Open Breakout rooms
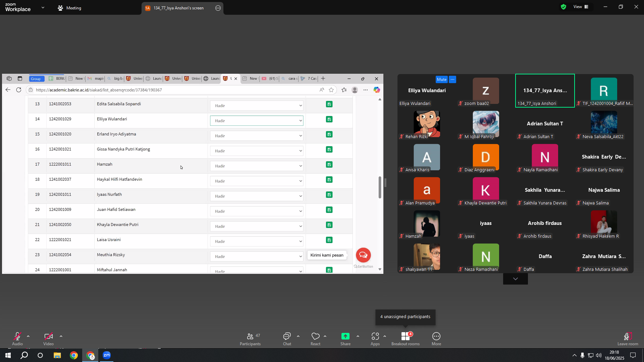 (406, 339)
